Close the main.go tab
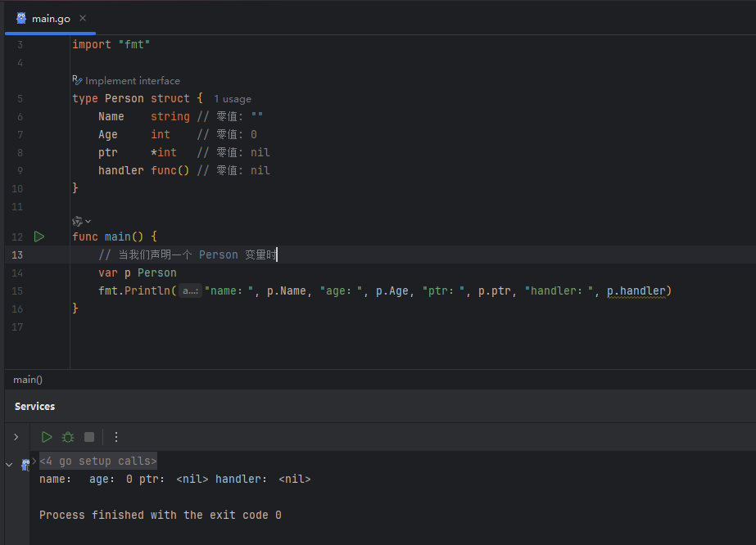 coord(83,18)
